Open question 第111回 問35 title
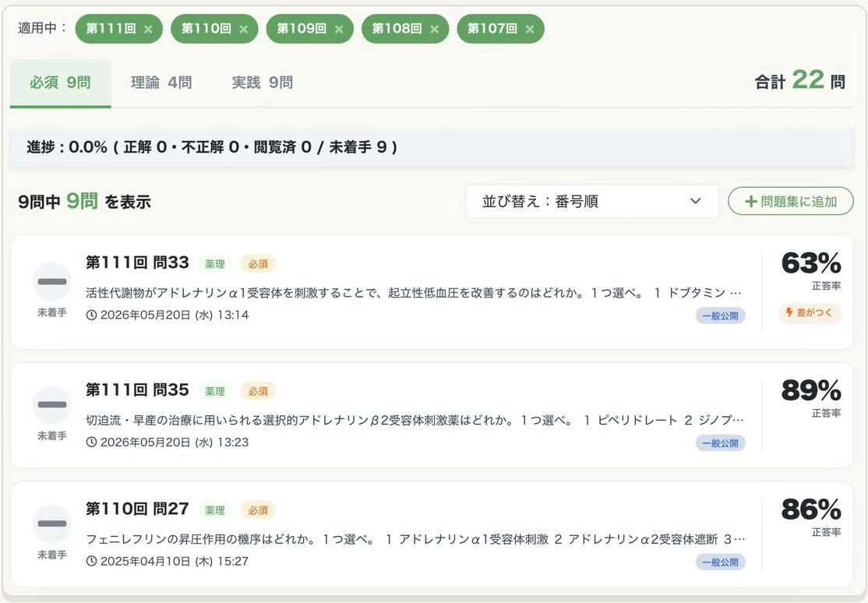The height and width of the screenshot is (603, 868). tap(137, 390)
